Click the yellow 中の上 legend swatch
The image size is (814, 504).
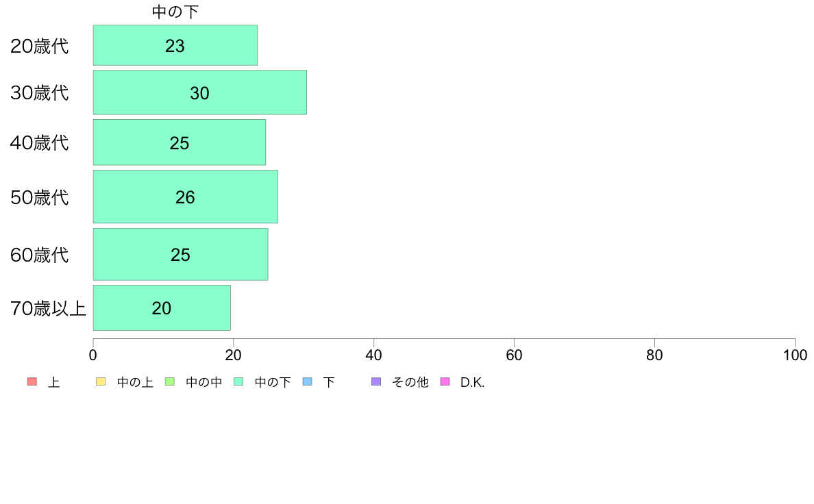coord(101,381)
